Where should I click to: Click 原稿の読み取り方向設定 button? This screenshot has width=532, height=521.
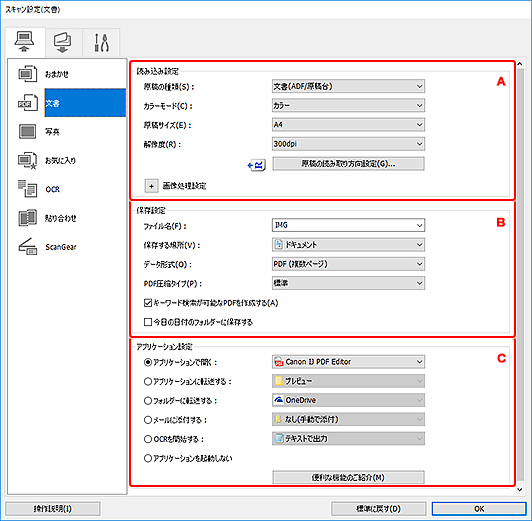coord(348,164)
